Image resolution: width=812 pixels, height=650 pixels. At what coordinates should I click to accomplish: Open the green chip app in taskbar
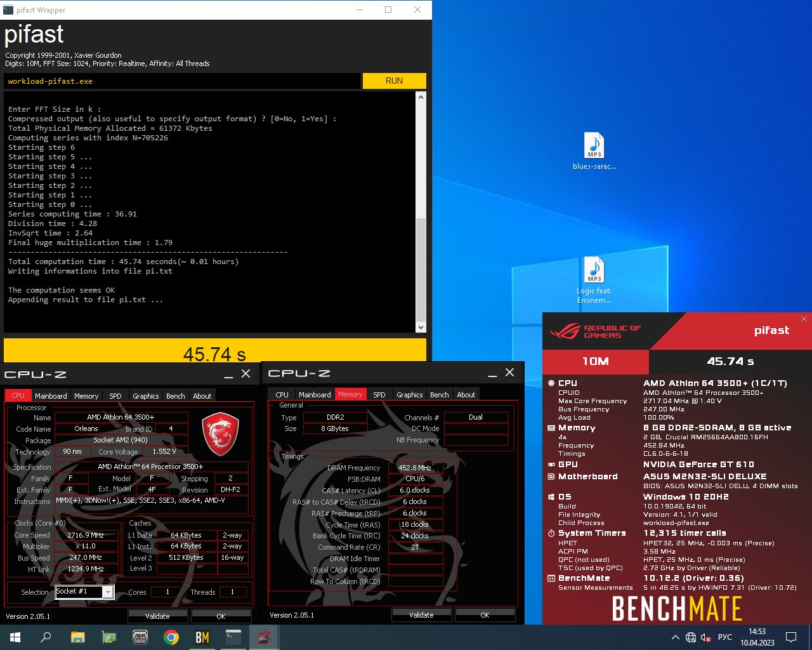coord(109,637)
